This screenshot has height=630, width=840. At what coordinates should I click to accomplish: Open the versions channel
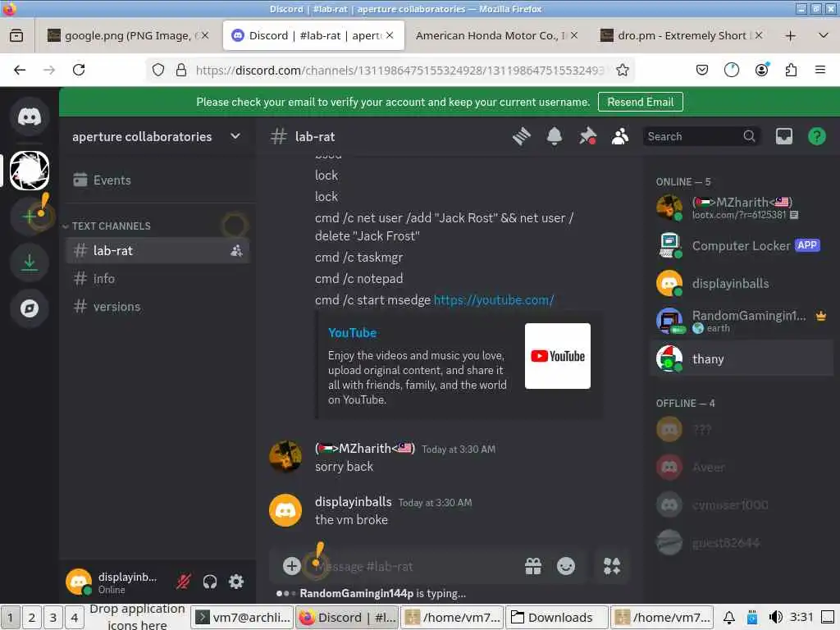point(158,307)
